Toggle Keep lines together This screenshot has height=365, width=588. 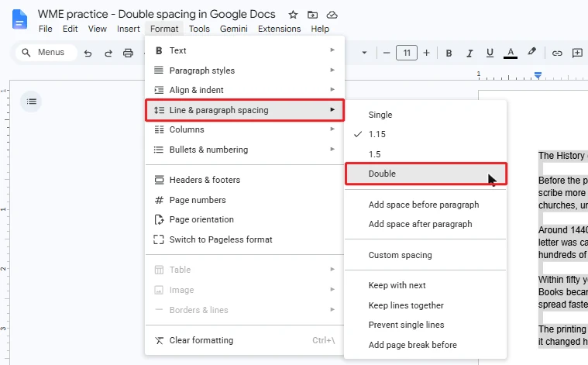[425, 305]
